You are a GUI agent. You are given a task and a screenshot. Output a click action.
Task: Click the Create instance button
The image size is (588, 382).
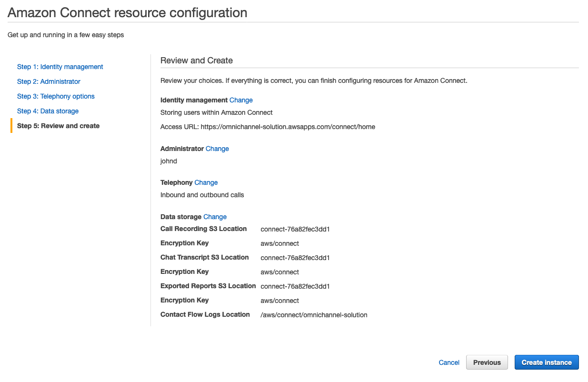(x=547, y=362)
